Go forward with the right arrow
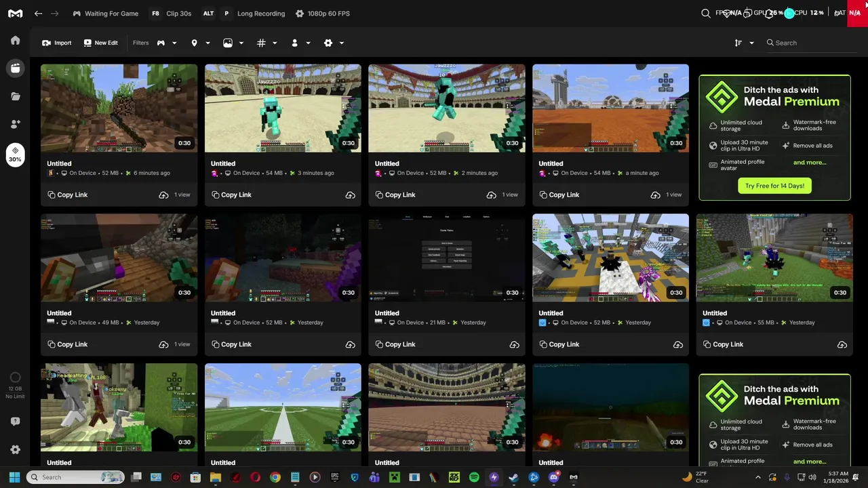Screen dimensions: 868x488 click(x=55, y=14)
